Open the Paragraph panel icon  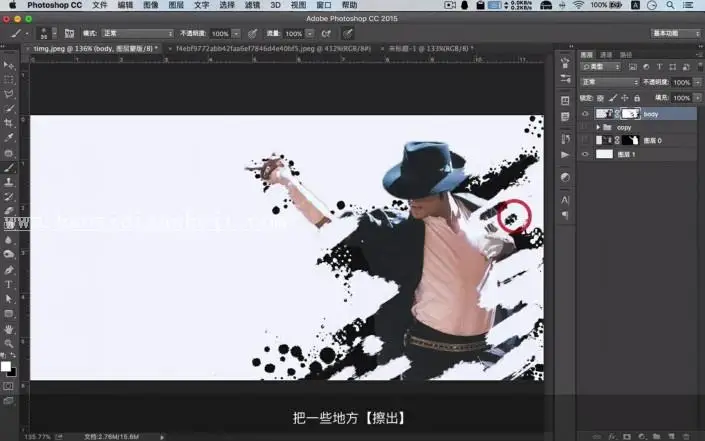coord(565,215)
